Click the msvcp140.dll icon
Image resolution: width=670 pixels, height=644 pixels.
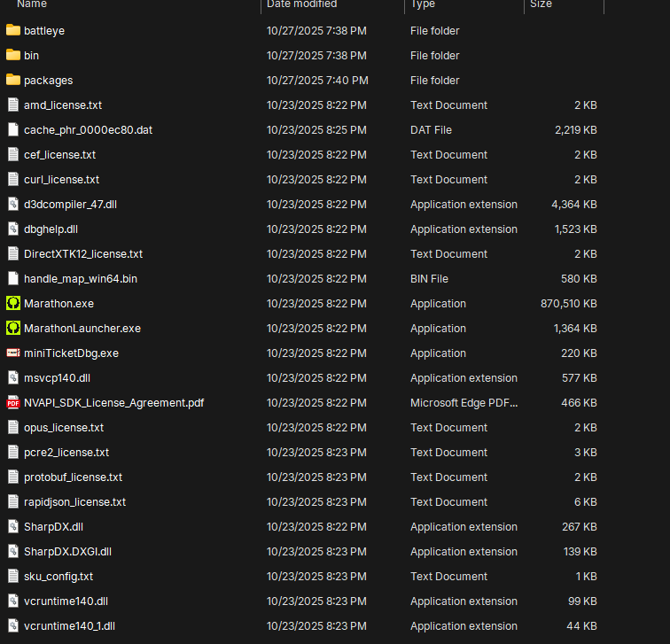[13, 377]
